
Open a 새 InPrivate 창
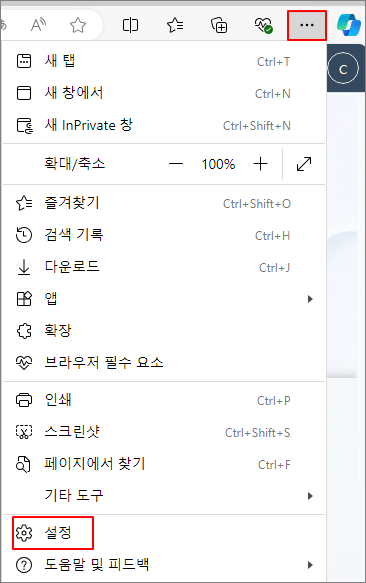pos(164,125)
